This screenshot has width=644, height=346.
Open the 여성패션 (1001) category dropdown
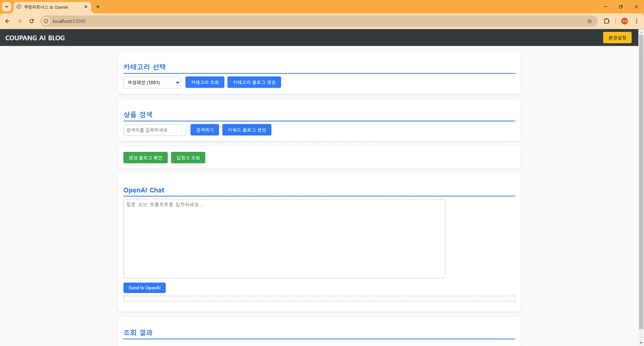pos(152,83)
